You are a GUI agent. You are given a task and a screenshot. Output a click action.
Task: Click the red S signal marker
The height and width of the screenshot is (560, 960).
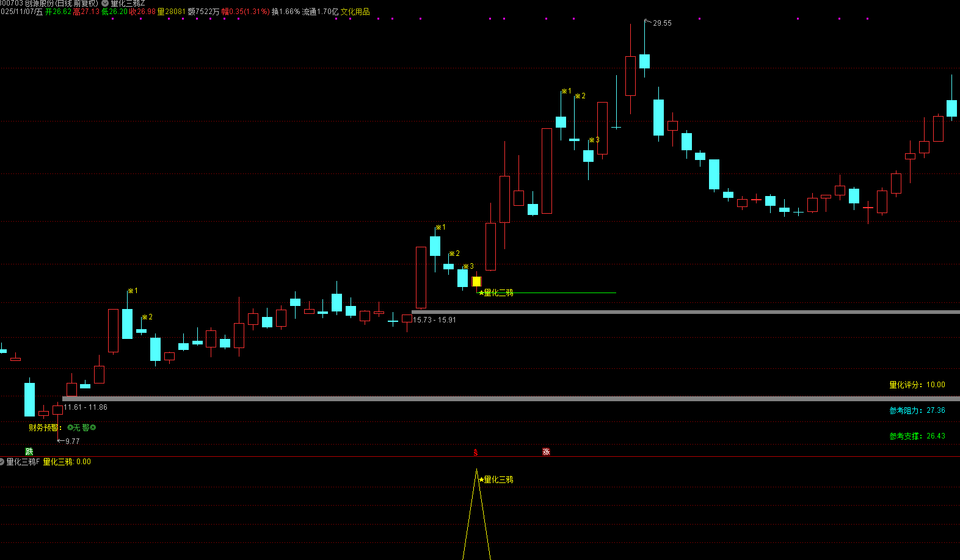476,453
